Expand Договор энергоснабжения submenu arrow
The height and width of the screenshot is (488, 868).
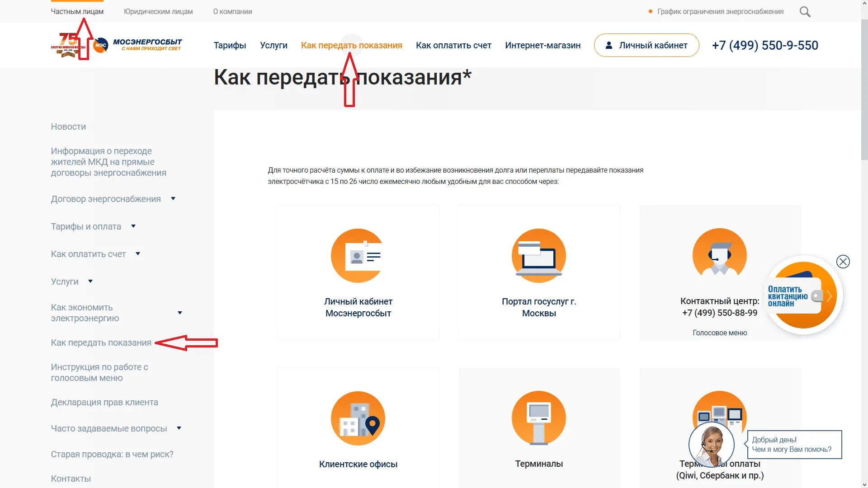(x=173, y=199)
